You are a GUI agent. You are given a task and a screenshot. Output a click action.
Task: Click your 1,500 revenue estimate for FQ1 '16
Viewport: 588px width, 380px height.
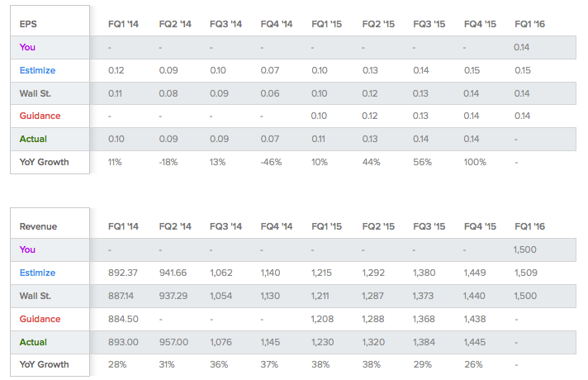(x=525, y=249)
